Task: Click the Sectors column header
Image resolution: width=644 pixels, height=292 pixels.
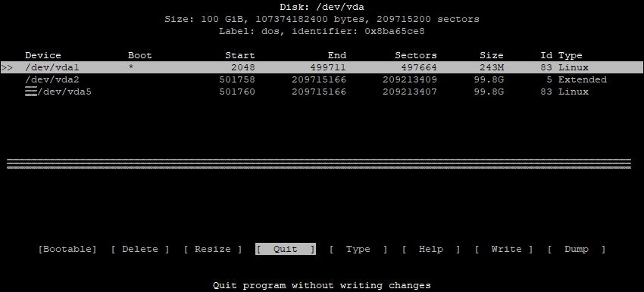Action: tap(416, 55)
